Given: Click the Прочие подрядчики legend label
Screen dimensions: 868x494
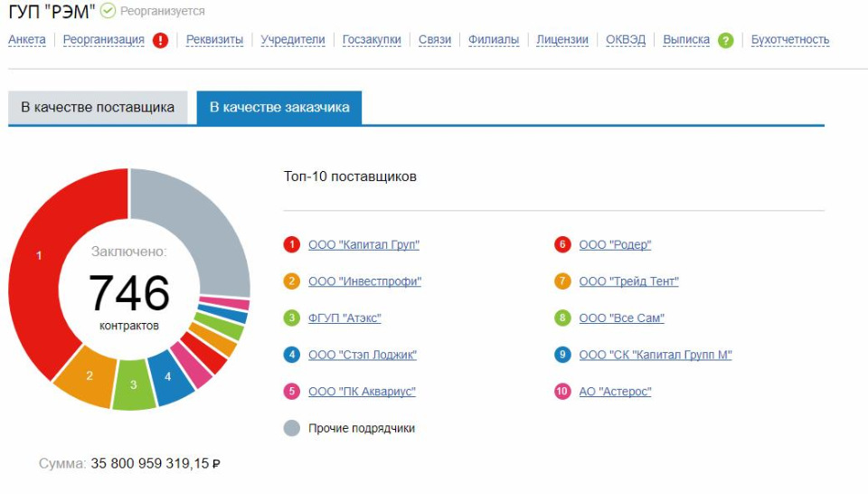Looking at the screenshot, I should [x=362, y=428].
